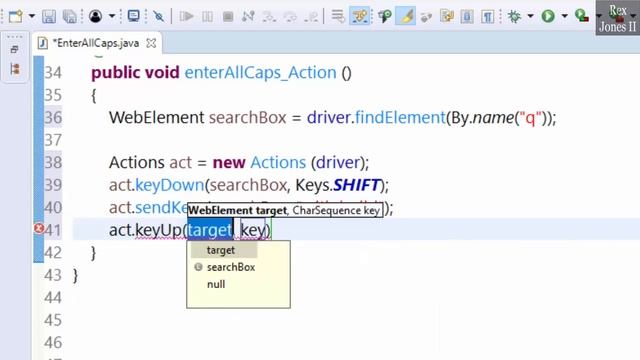Open the New wizard dropdown arrow
This screenshot has width=640, height=360.
[x=31, y=17]
